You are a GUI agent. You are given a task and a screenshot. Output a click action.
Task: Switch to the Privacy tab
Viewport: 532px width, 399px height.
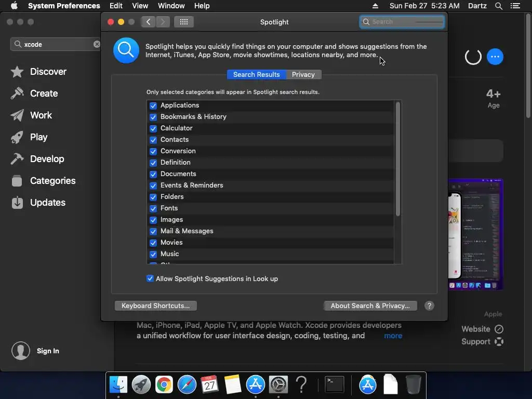(303, 75)
